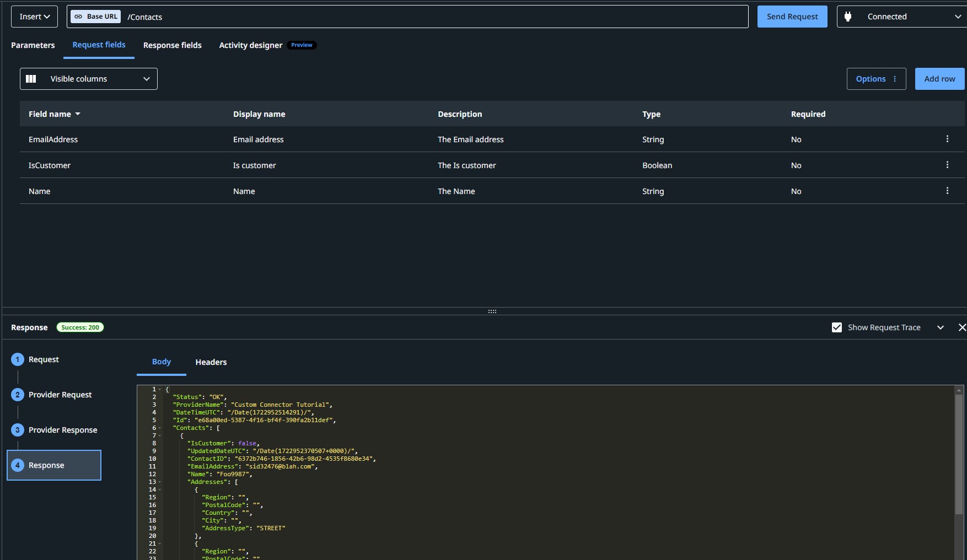The height and width of the screenshot is (560, 967).
Task: Click the 'Is customer' display name cell
Action: pos(255,165)
